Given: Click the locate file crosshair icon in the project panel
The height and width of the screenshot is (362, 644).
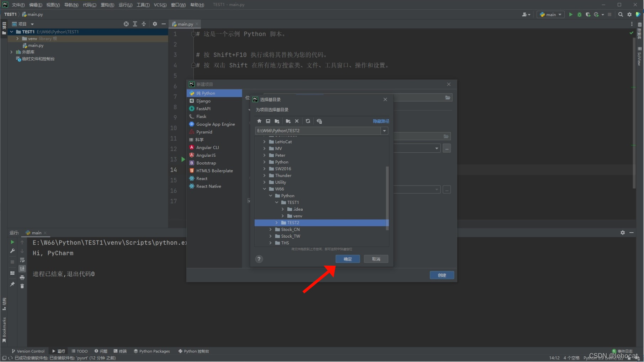Looking at the screenshot, I should pos(126,24).
